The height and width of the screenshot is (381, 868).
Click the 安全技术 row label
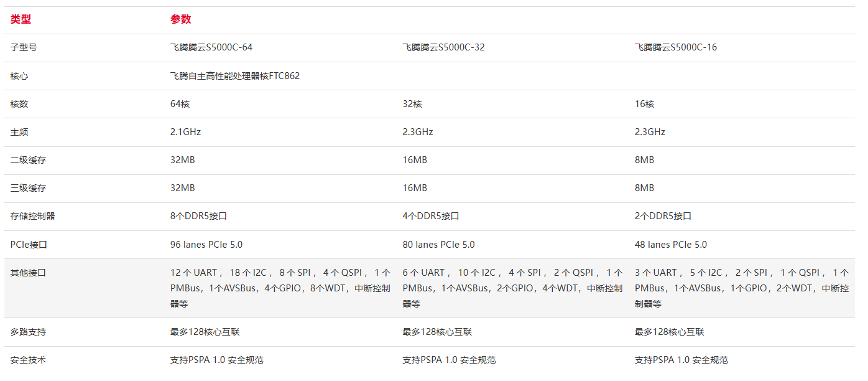coord(28,360)
